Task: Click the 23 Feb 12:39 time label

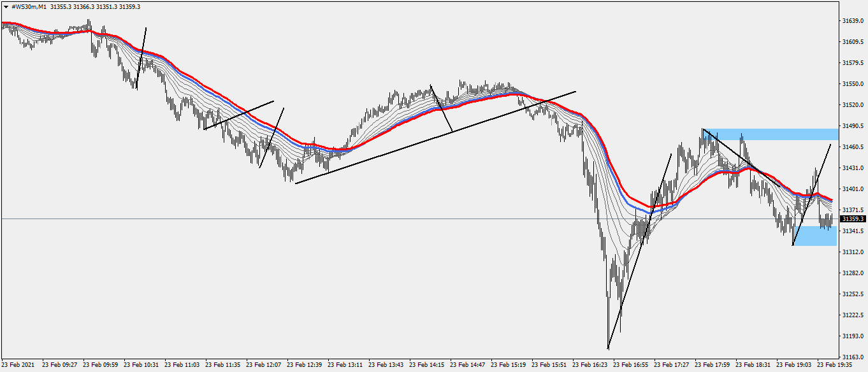Action: pyautogui.click(x=305, y=366)
